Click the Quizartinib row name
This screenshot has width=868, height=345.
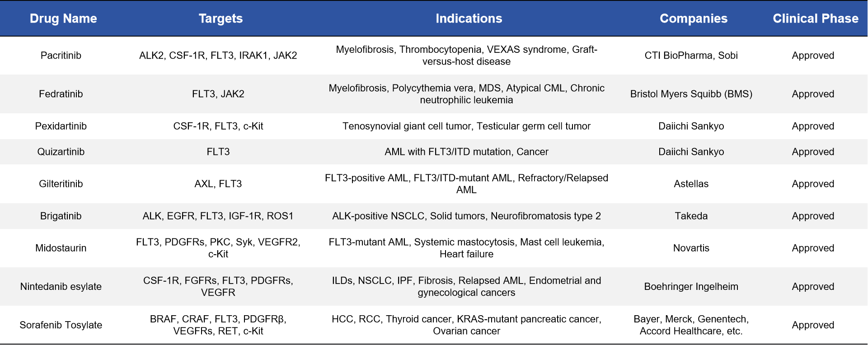[61, 152]
